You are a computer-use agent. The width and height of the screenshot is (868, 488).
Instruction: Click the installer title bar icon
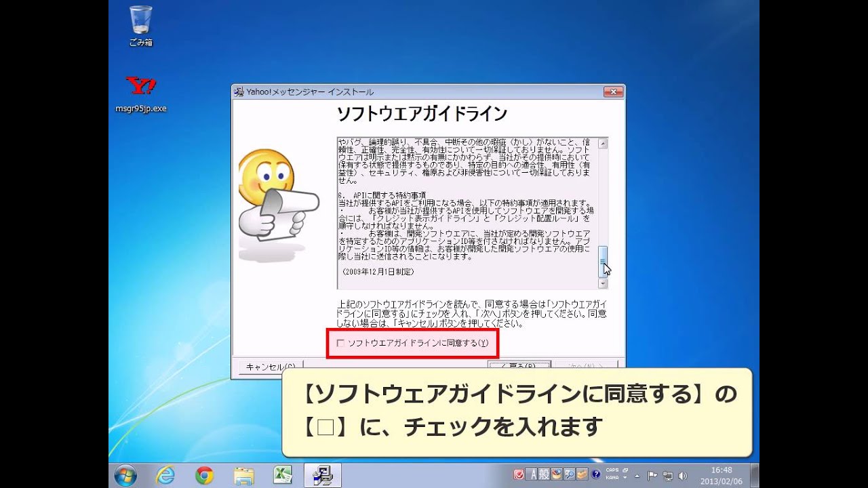coord(239,92)
